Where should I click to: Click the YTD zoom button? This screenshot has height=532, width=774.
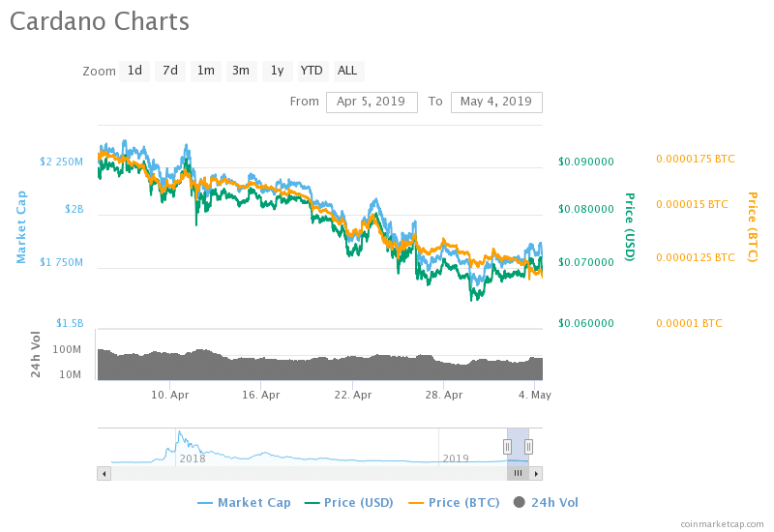pos(312,71)
